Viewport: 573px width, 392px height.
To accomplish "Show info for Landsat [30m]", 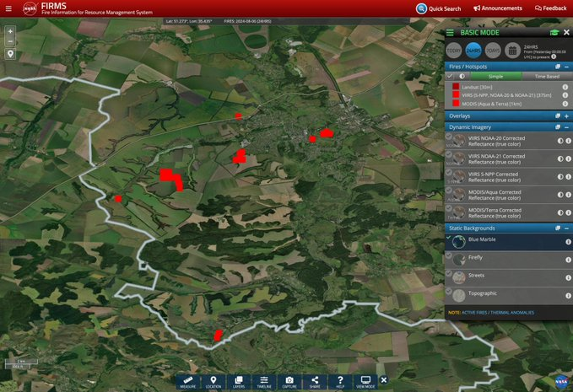I will [565, 87].
